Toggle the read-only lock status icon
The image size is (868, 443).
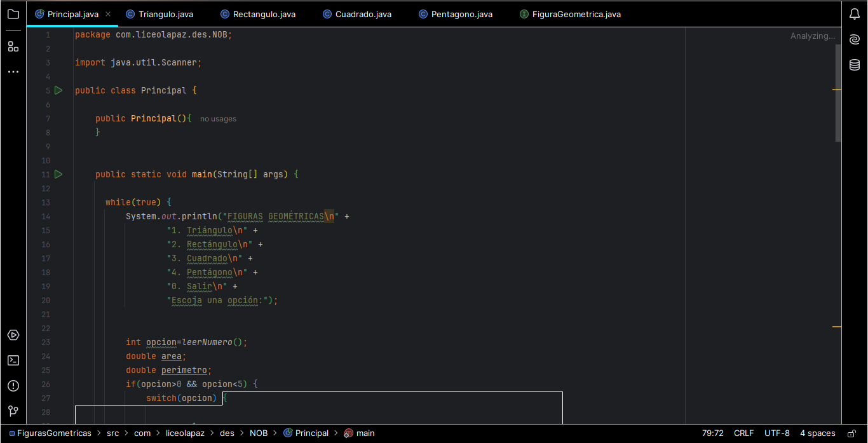tap(851, 433)
